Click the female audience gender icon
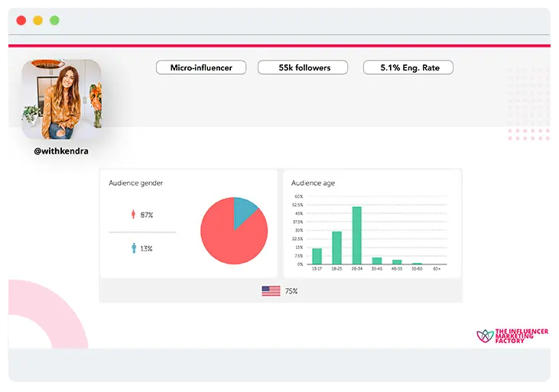This screenshot has width=559, height=392. point(134,215)
